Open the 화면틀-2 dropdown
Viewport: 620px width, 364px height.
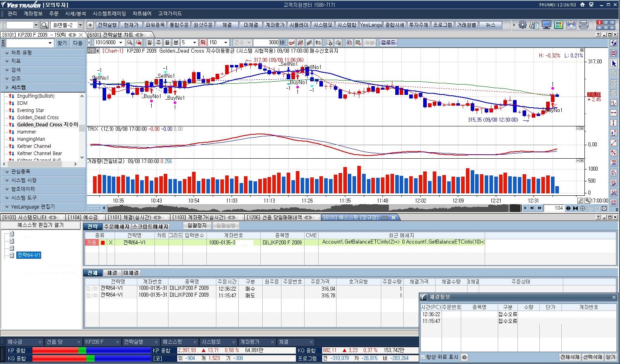point(80,25)
